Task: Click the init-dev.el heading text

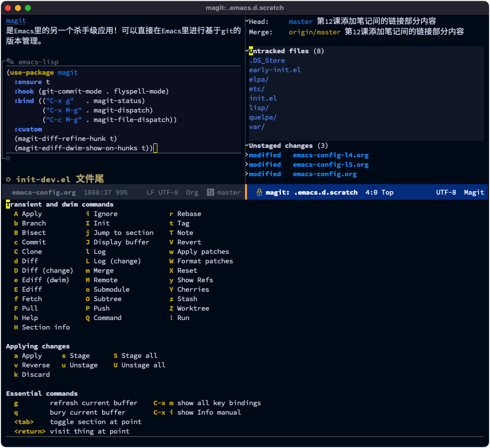Action: pos(60,179)
